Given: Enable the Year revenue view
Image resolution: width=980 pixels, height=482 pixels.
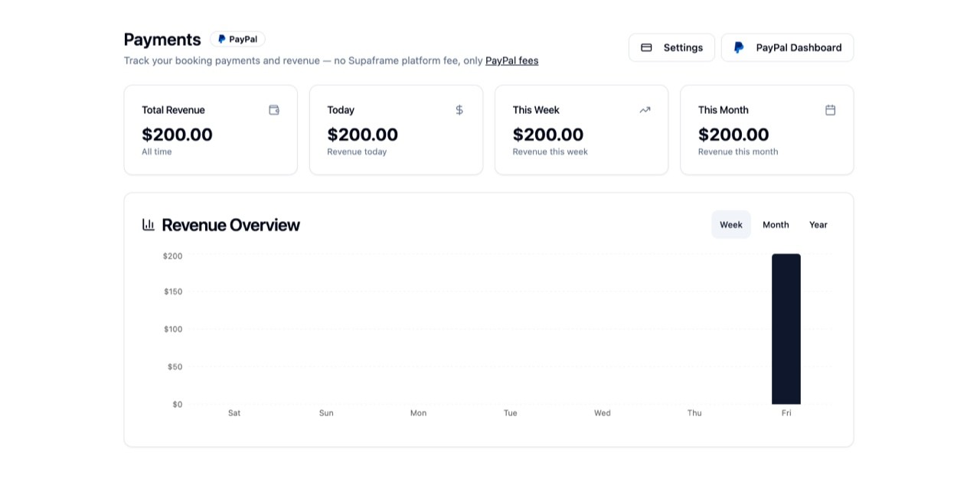Looking at the screenshot, I should (x=818, y=224).
